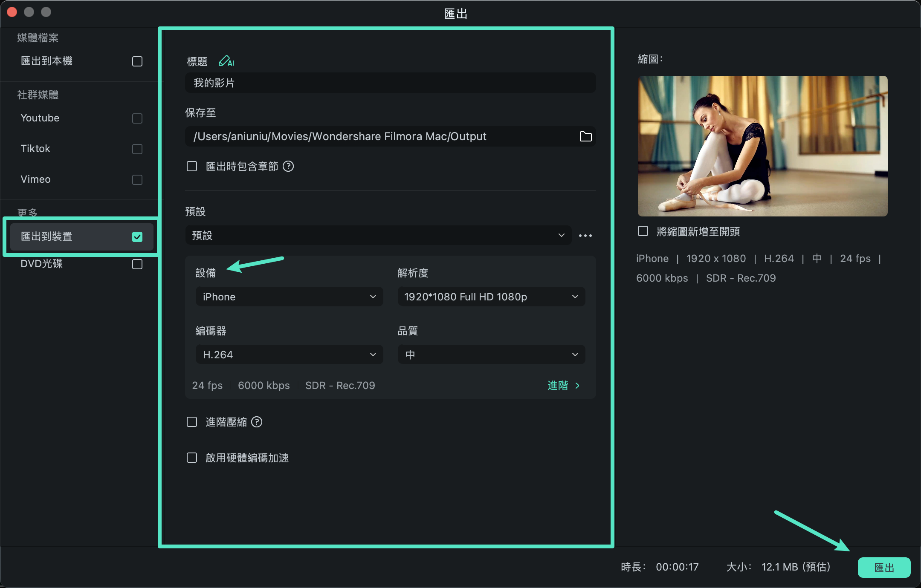Screen dimensions: 921x588
Task: Check the 匯出到本機 checkbox
Action: point(137,61)
